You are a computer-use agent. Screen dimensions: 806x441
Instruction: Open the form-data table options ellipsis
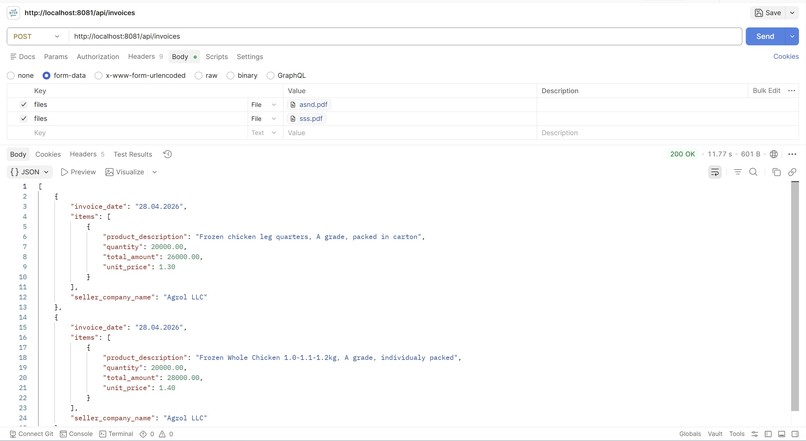tap(792, 90)
